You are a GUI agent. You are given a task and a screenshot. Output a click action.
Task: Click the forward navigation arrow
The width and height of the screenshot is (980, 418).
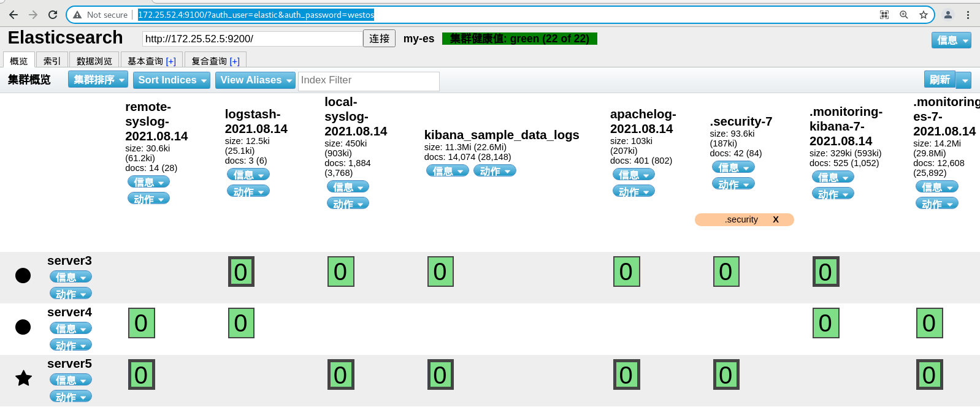tap(33, 15)
